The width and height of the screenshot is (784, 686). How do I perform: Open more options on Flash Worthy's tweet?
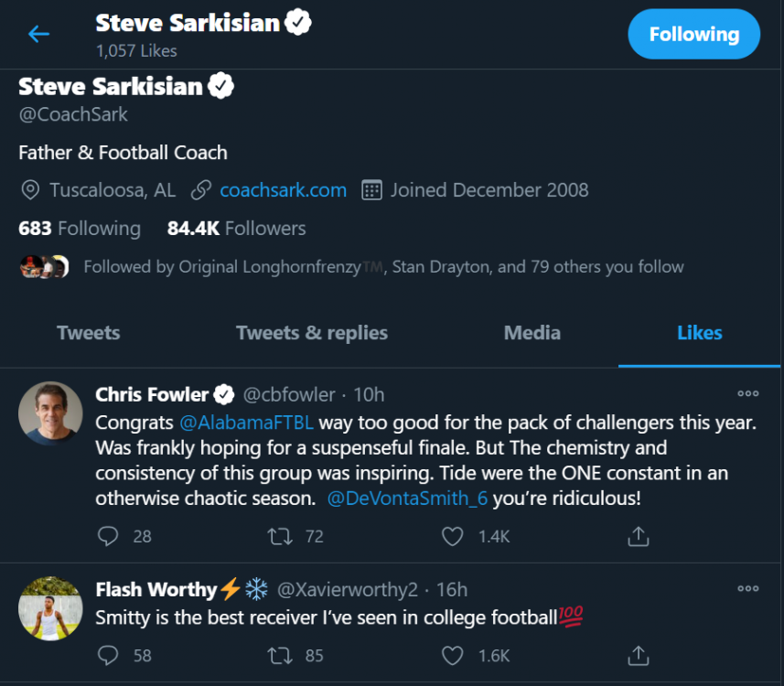pyautogui.click(x=747, y=588)
